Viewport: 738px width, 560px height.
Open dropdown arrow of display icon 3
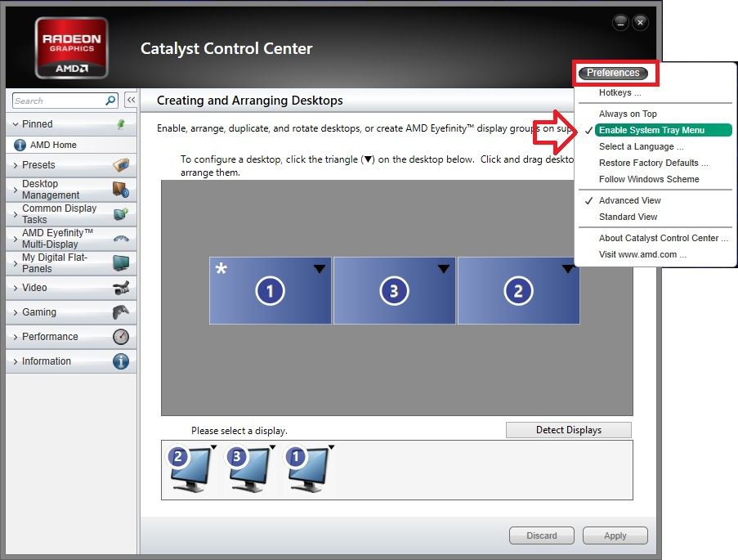click(x=272, y=447)
